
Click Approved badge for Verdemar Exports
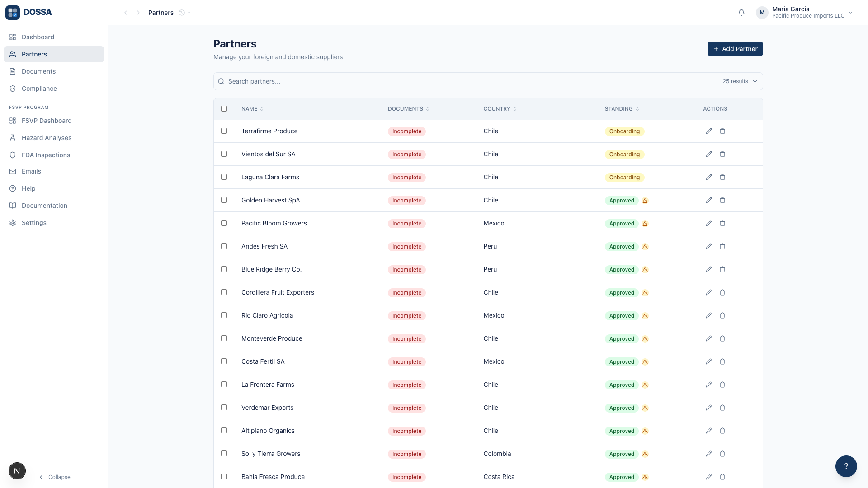(622, 408)
